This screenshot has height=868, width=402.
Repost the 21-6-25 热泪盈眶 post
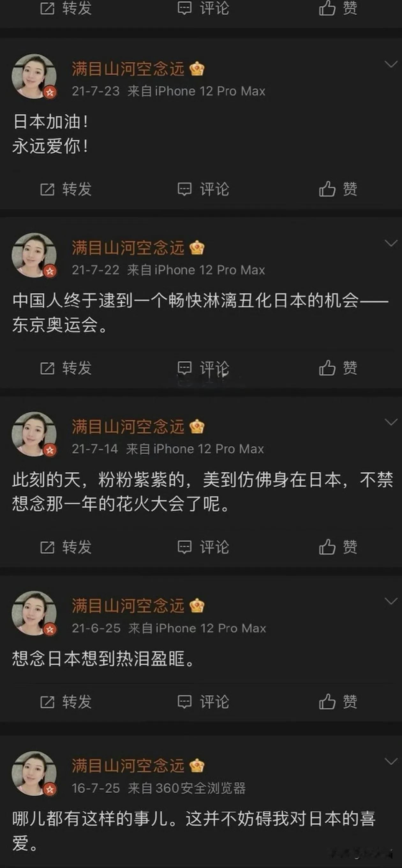point(66,702)
